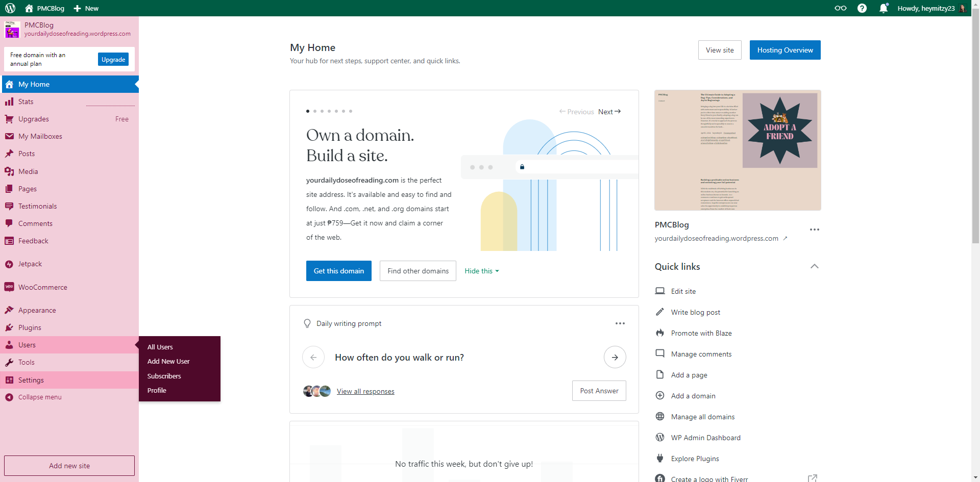
Task: Click the responder avatars beside View all responses
Action: click(317, 391)
